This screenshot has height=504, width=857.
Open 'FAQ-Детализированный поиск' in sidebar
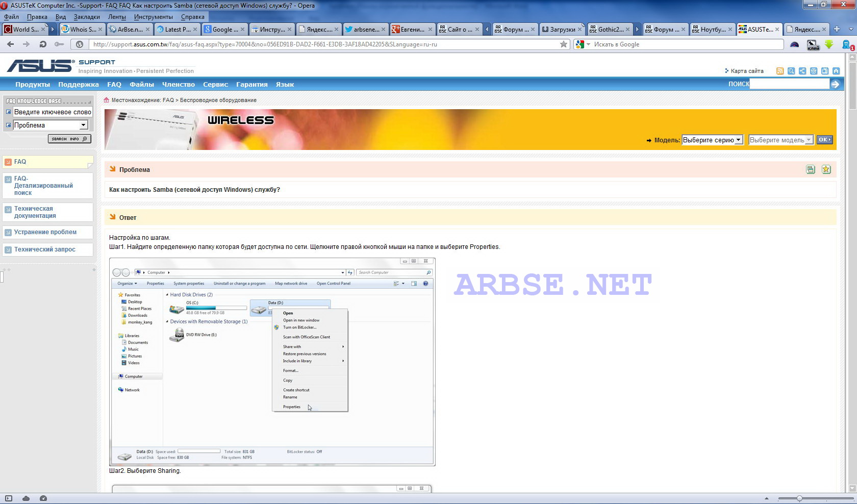click(x=48, y=186)
